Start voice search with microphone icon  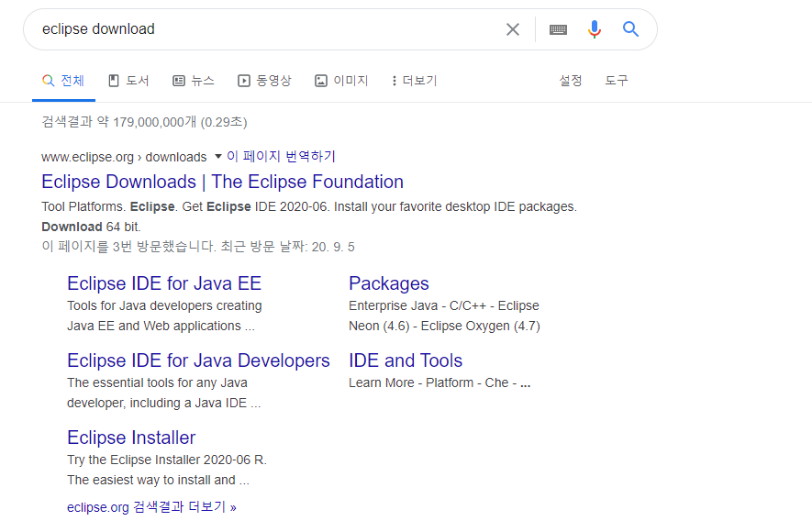595,29
